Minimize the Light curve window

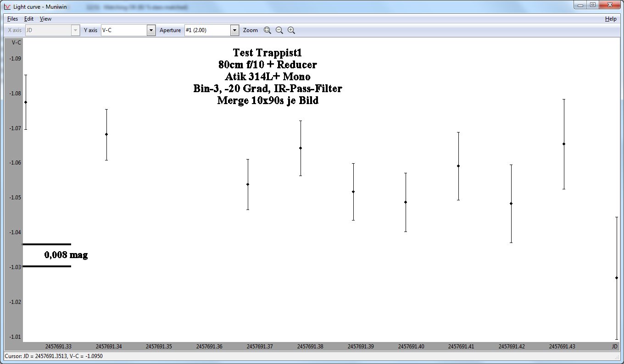(580, 5)
